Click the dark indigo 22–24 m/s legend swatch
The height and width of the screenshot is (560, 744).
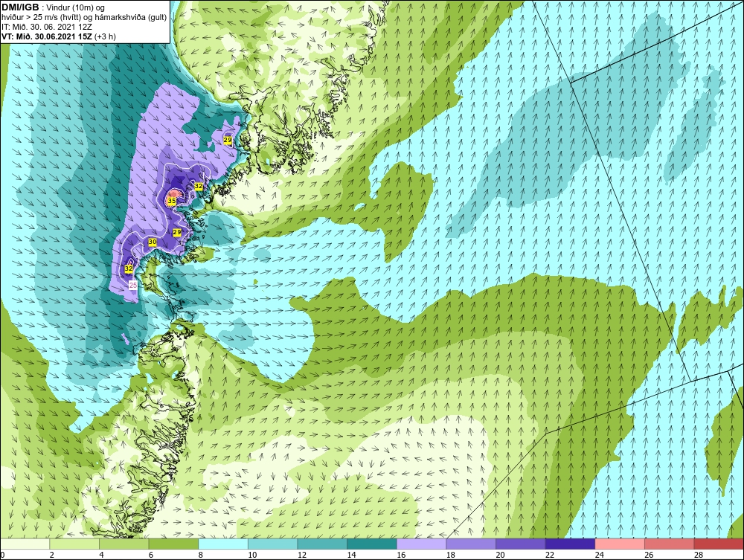[x=571, y=544]
